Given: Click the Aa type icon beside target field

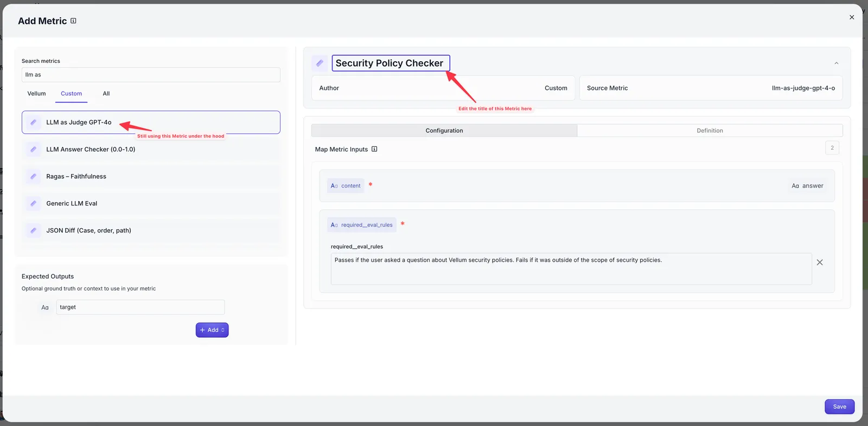Looking at the screenshot, I should point(45,307).
